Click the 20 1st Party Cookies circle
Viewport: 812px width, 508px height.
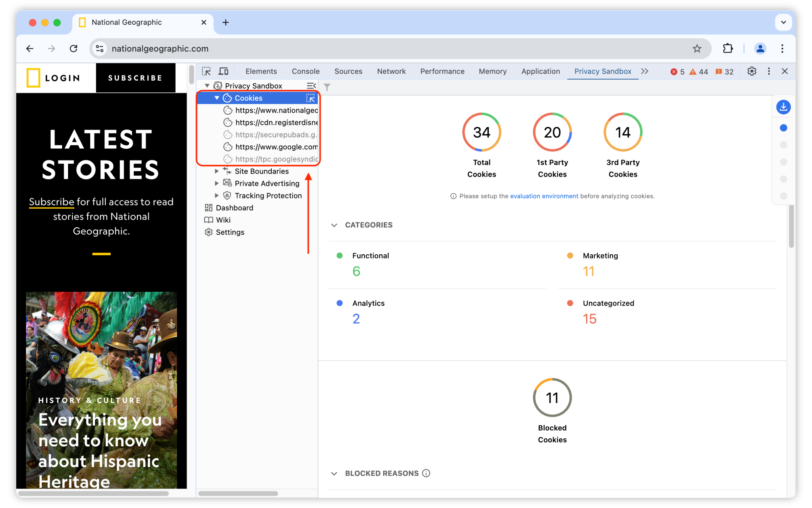click(x=552, y=132)
